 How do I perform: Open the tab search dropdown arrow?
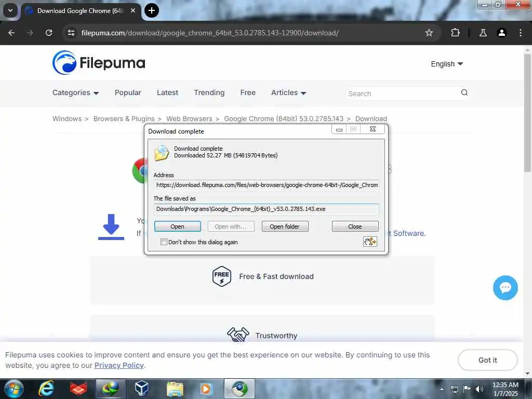10,10
